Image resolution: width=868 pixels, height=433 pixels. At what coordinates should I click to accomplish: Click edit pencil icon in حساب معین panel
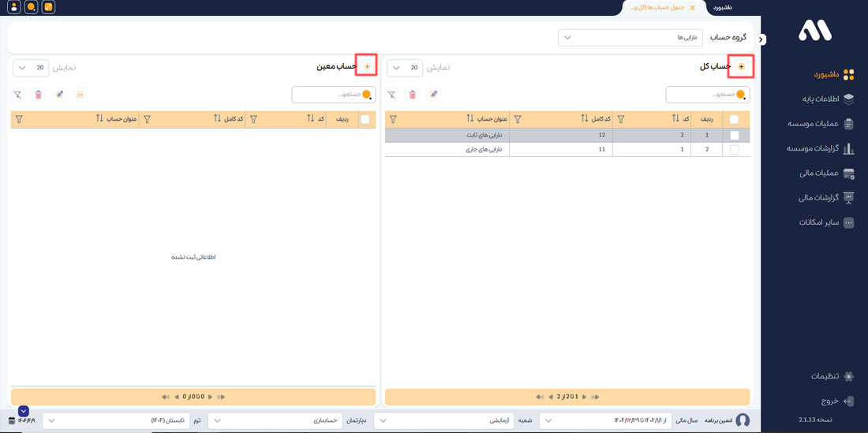tap(59, 95)
